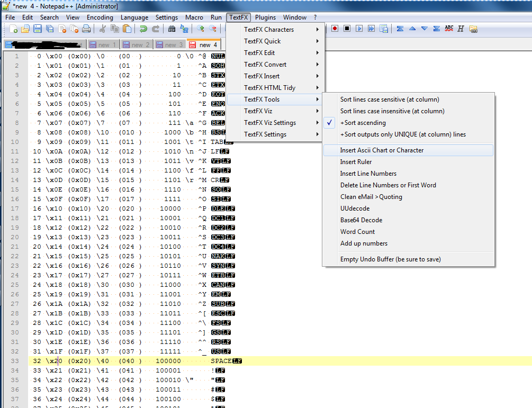Select Base64 Decode menu entry
Image resolution: width=532 pixels, height=408 pixels.
[361, 220]
